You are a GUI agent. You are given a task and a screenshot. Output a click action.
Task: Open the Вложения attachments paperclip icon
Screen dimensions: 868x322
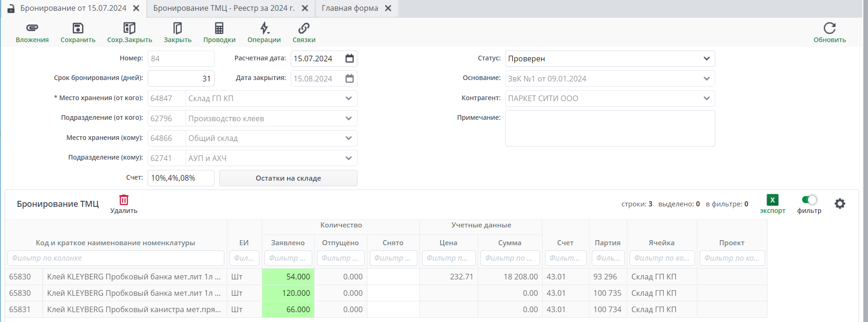coord(32,29)
